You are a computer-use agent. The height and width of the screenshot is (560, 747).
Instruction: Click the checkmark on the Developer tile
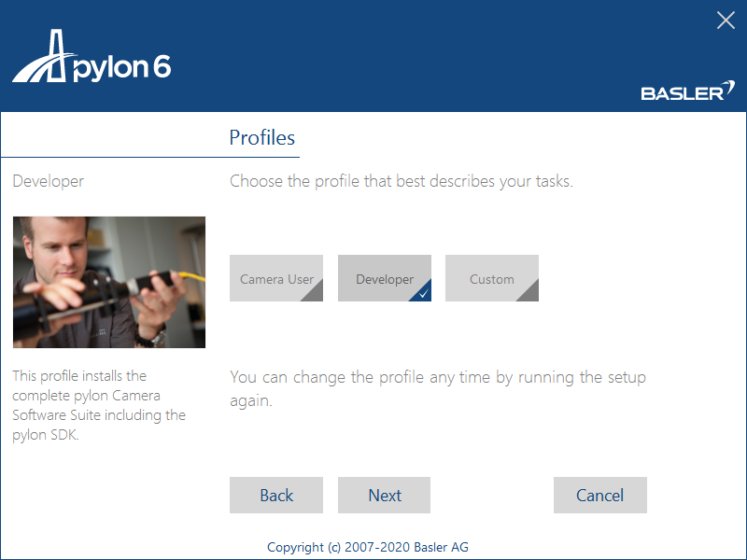(x=423, y=293)
